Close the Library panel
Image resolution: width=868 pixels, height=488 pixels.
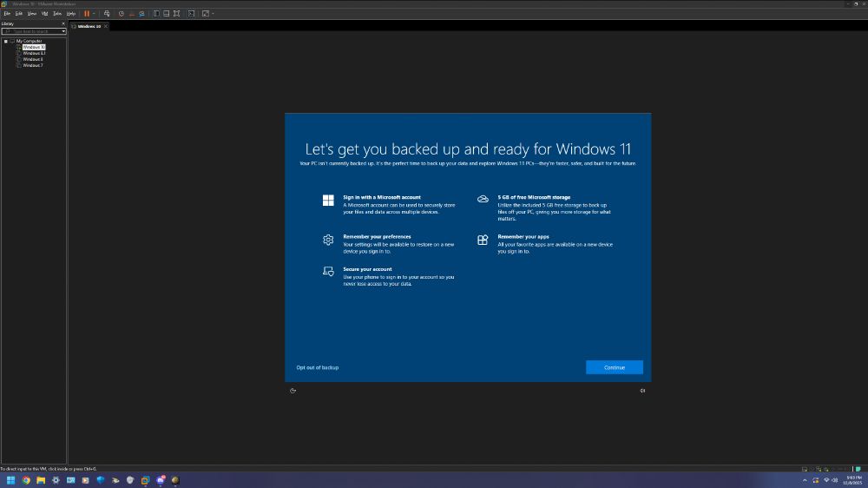(x=63, y=23)
